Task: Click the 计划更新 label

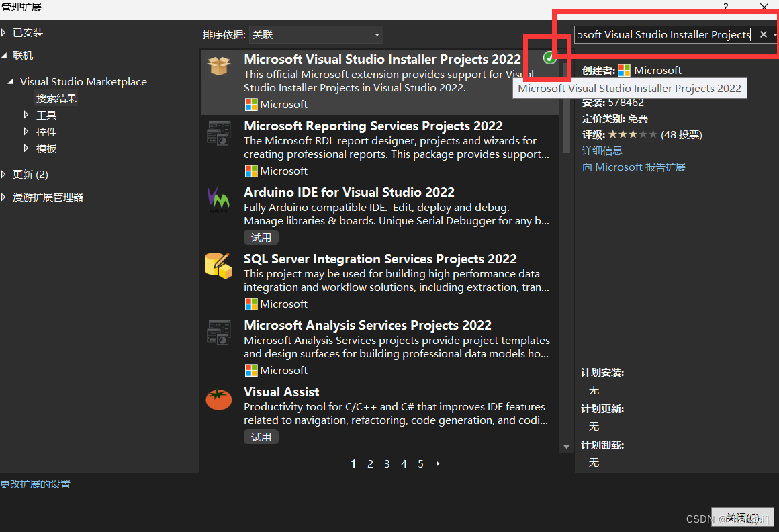Action: (602, 409)
